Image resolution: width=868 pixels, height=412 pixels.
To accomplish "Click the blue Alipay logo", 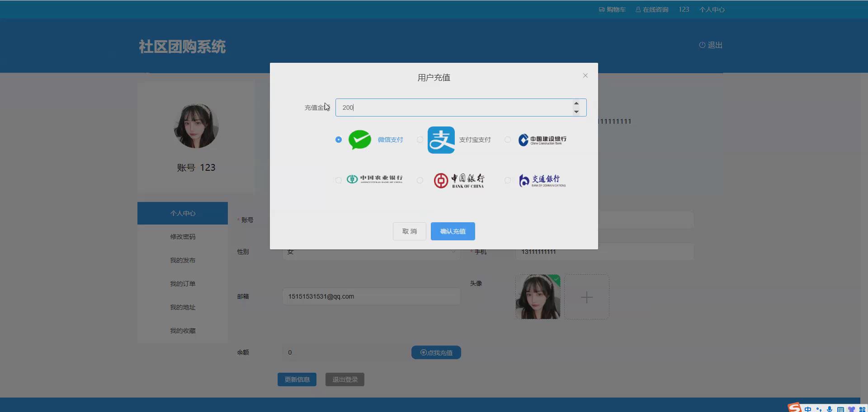I will coord(441,140).
